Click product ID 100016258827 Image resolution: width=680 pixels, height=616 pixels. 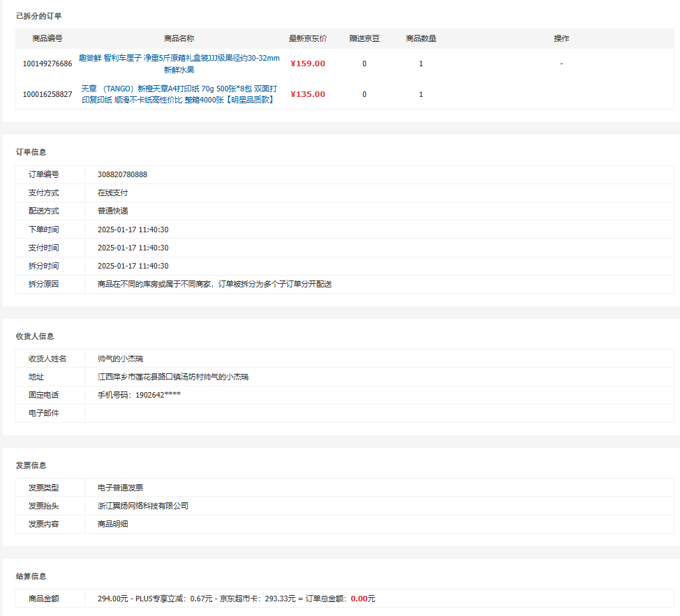click(47, 95)
